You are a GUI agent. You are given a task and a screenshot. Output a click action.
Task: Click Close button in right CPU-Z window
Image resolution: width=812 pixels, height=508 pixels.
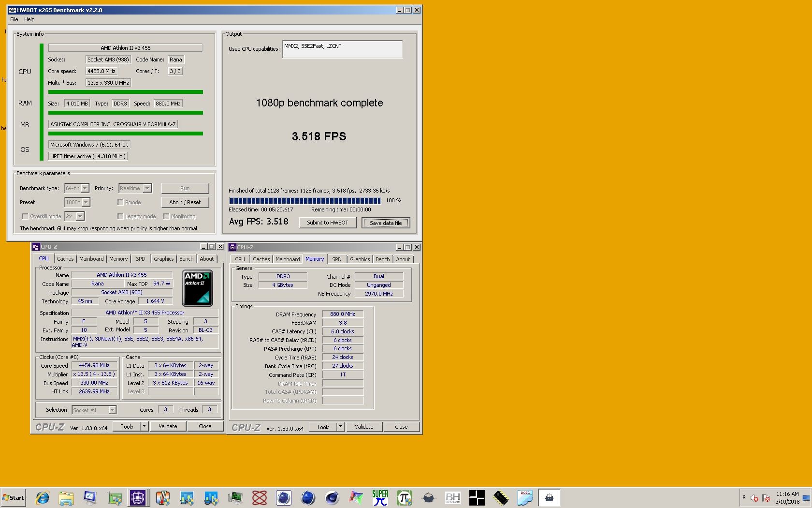click(x=401, y=427)
